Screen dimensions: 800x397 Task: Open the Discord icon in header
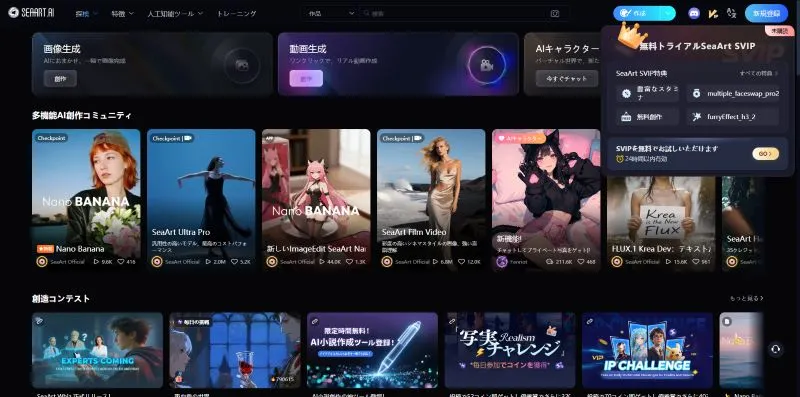tap(694, 14)
